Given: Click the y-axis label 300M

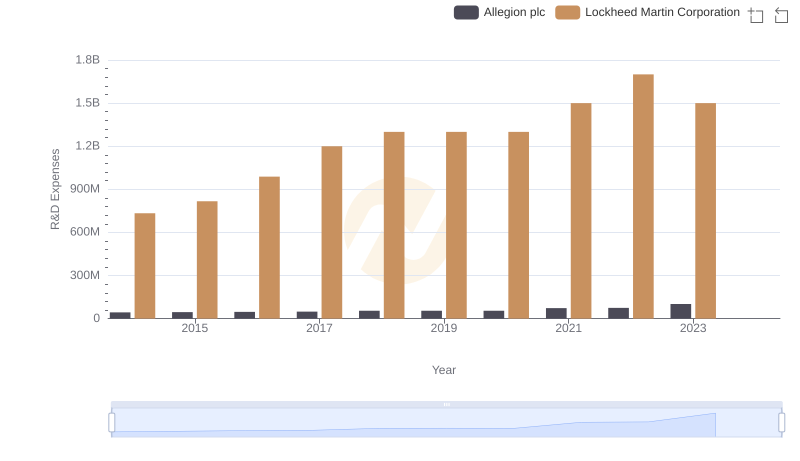Looking at the screenshot, I should click(x=85, y=275).
